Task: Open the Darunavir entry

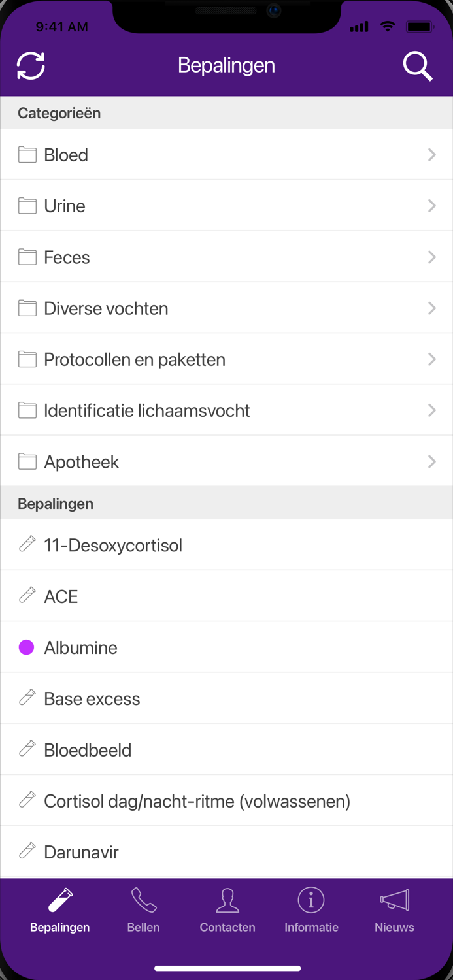Action: (227, 852)
